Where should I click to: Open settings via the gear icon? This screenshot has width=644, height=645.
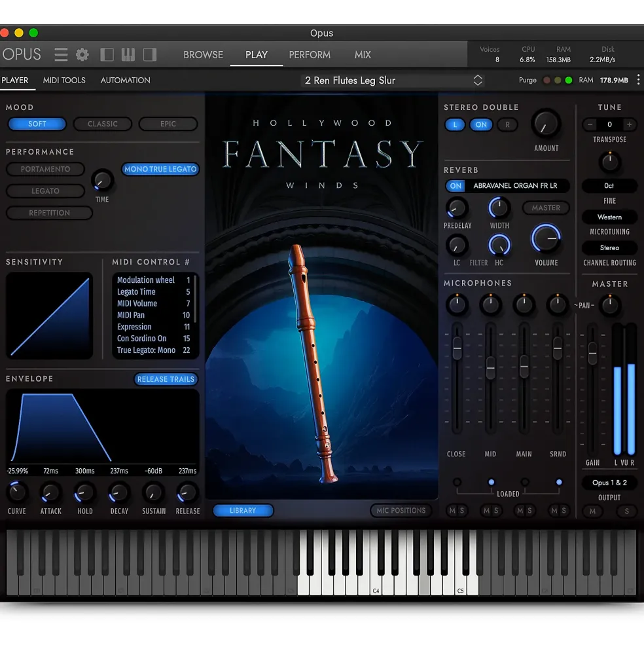[x=82, y=54]
